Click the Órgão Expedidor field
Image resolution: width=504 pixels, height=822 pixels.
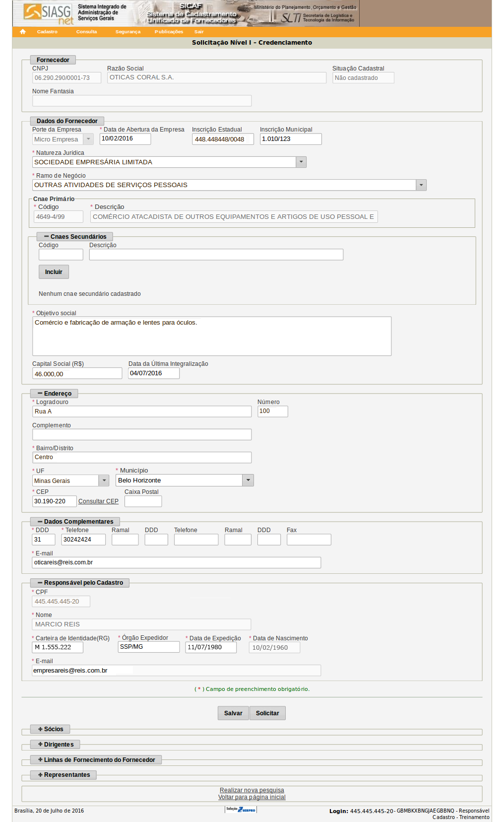click(149, 647)
